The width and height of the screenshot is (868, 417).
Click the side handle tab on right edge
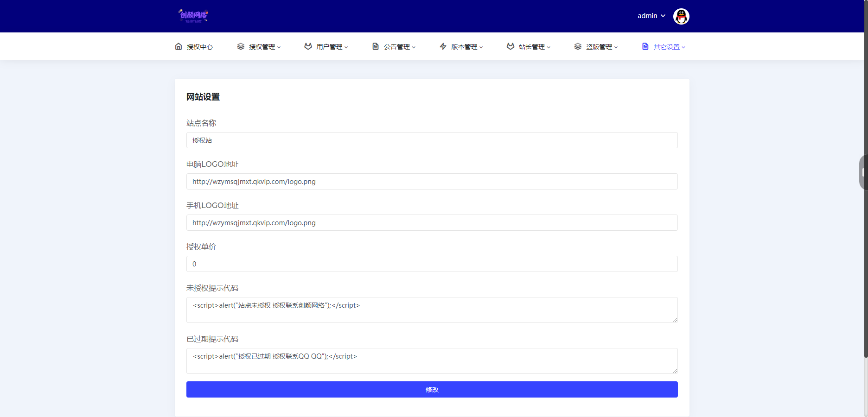tap(863, 172)
